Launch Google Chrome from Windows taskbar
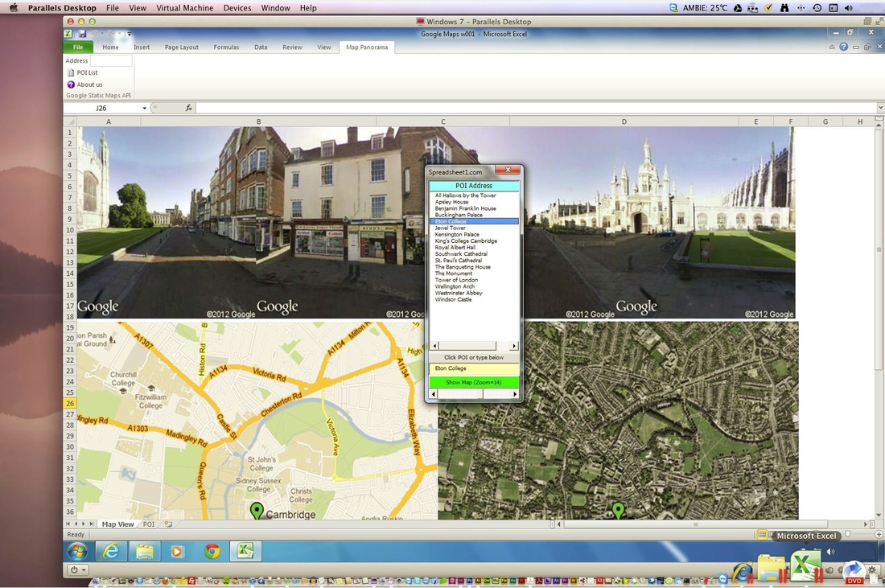 pos(212,551)
